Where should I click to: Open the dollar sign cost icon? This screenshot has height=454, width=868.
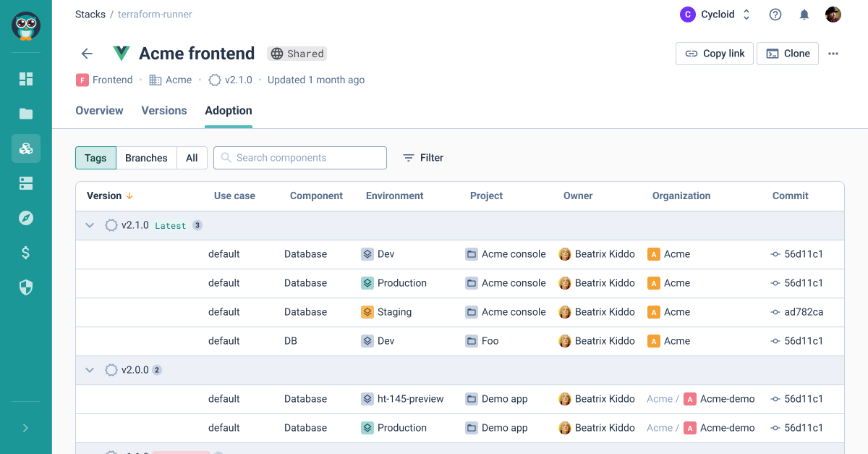pyautogui.click(x=26, y=253)
